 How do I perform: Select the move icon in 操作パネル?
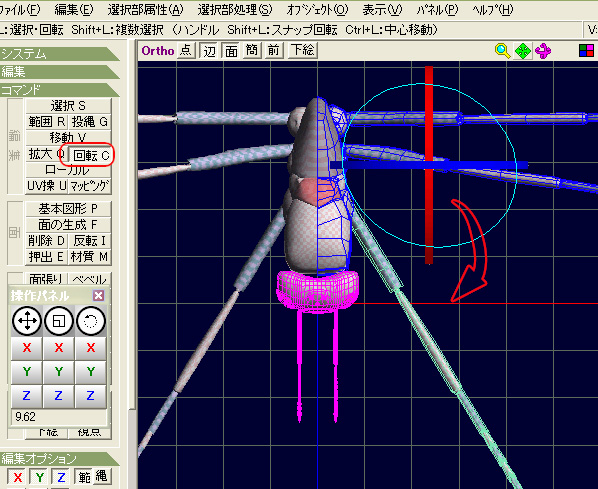(x=27, y=321)
